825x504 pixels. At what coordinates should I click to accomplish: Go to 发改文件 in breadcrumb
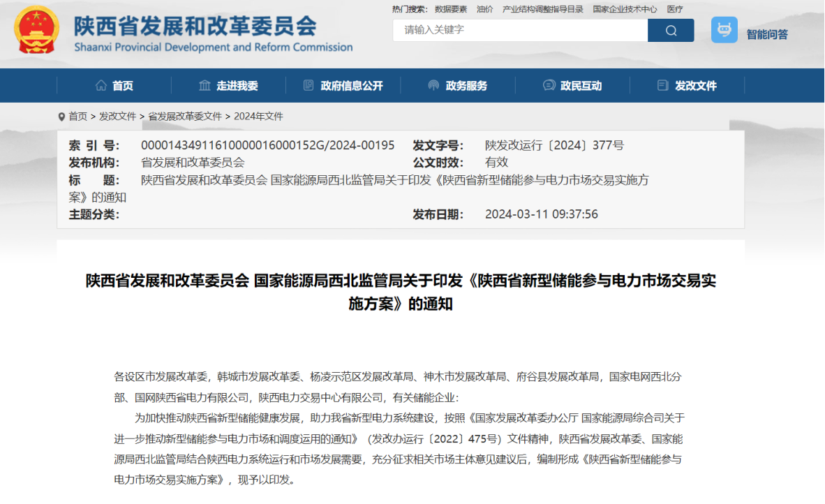pyautogui.click(x=117, y=117)
